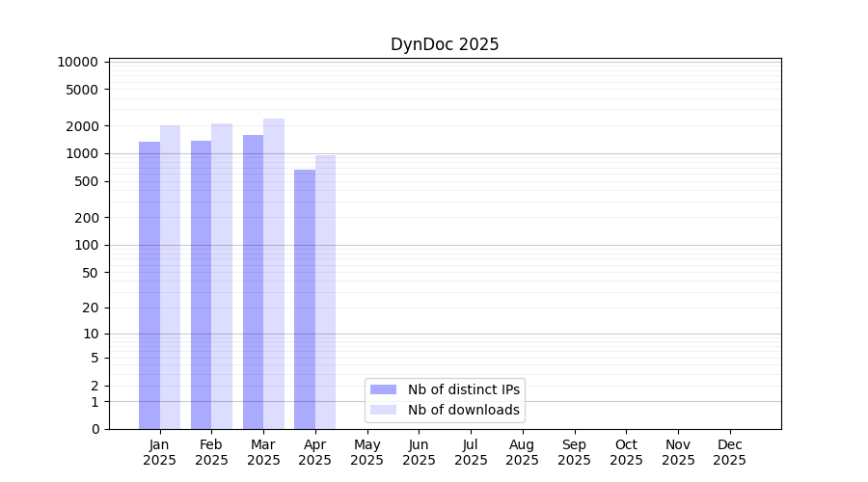Click the tallest March downloads bar
868x482 pixels.
[274, 274]
